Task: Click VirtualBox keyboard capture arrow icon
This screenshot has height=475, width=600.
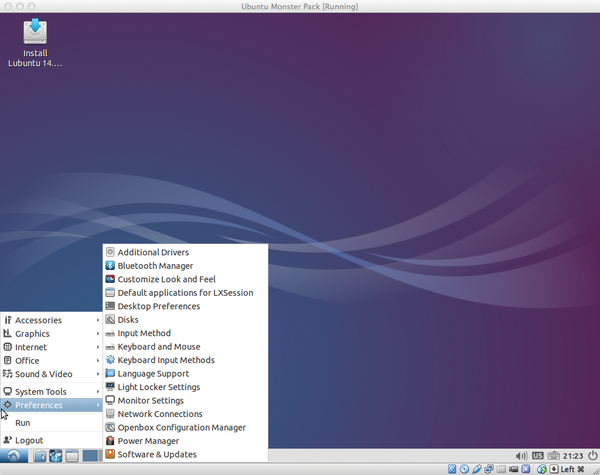Action: coord(554,469)
